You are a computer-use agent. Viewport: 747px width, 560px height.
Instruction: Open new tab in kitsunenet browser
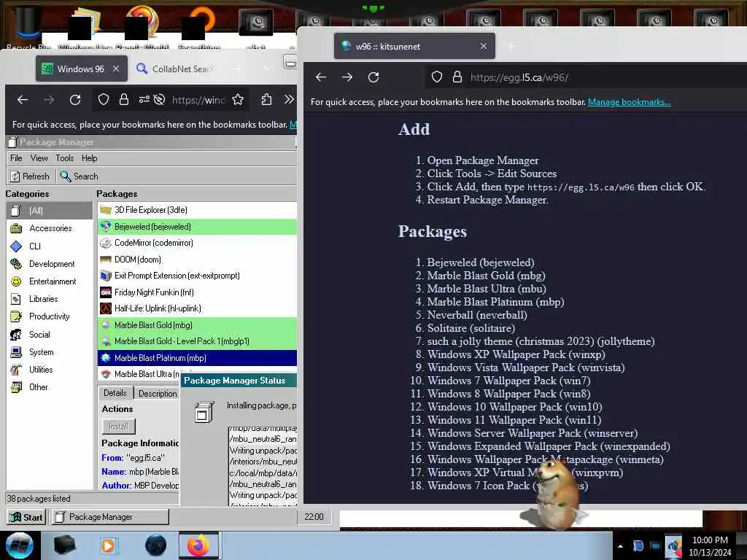[511, 46]
